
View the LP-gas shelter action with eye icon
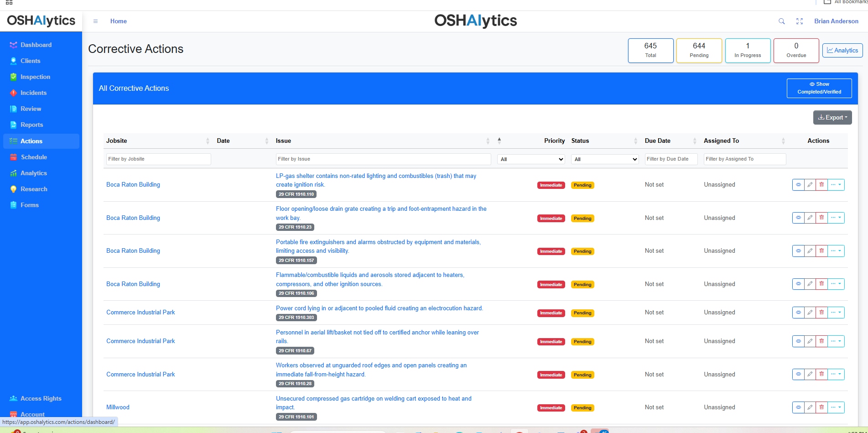pyautogui.click(x=798, y=185)
